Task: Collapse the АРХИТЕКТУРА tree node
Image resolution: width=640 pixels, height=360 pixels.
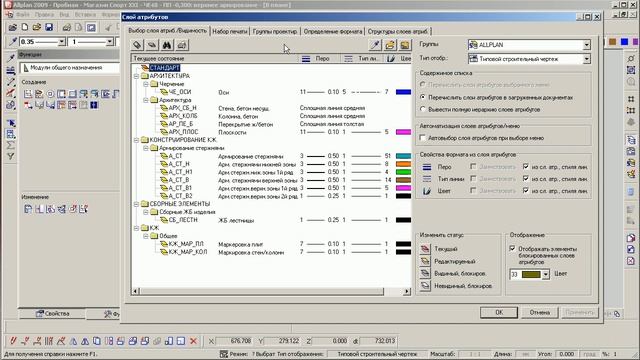Action: click(137, 76)
